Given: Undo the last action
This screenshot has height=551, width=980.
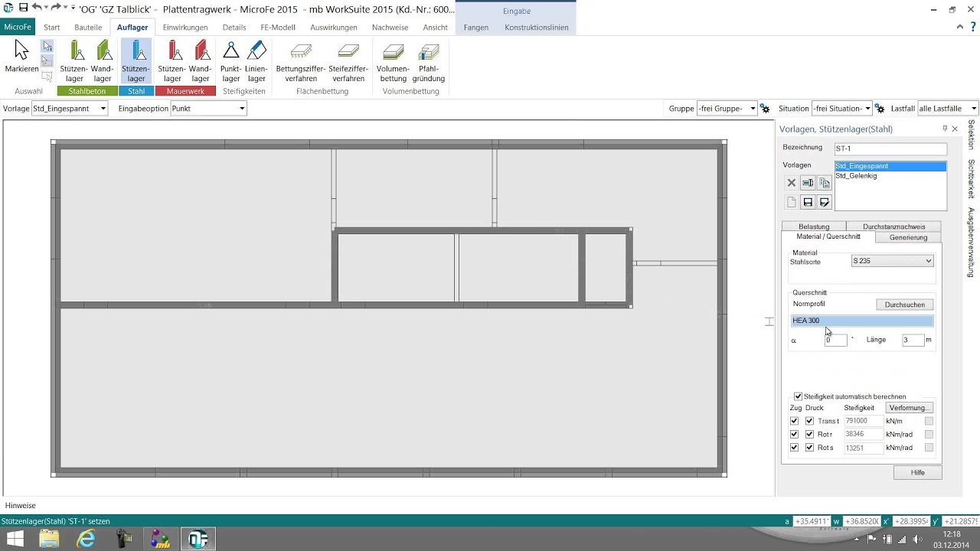Looking at the screenshot, I should pyautogui.click(x=36, y=8).
